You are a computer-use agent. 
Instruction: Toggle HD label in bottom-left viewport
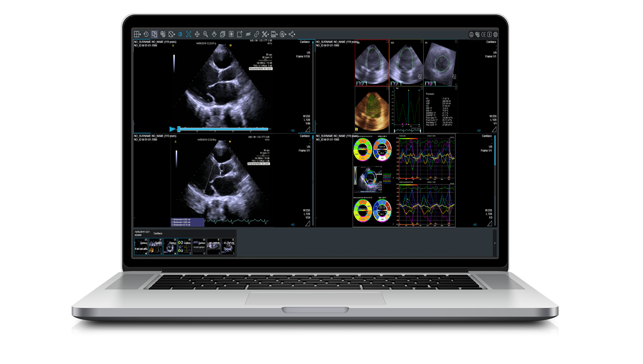293,225
